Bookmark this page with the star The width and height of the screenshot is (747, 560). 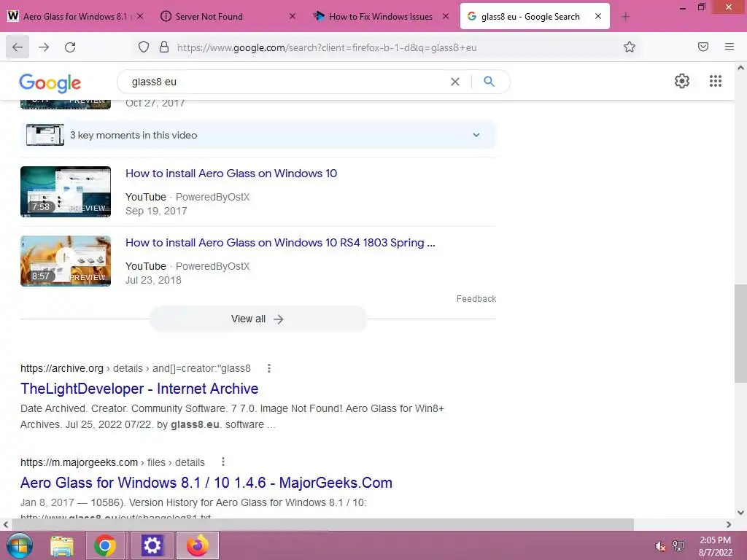pos(630,47)
